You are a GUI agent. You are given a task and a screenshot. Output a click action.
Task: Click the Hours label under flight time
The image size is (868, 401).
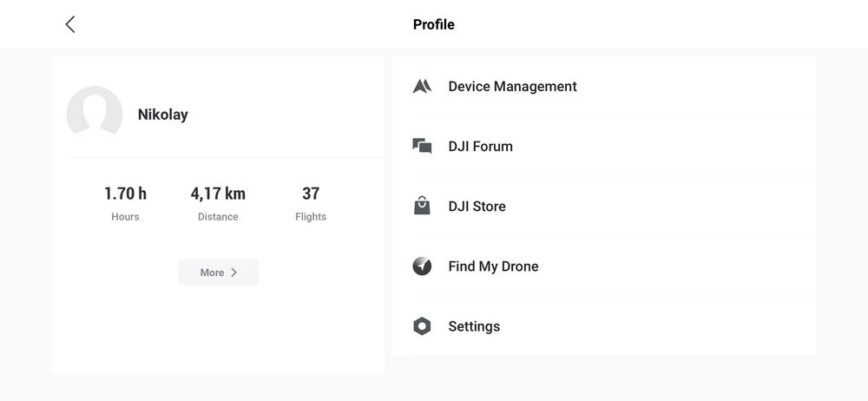point(125,216)
